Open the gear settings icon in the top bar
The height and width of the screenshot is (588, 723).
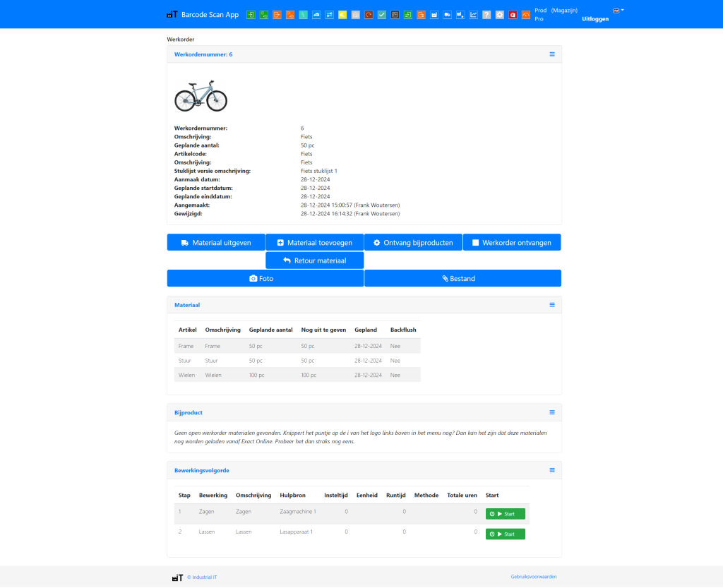pos(499,14)
